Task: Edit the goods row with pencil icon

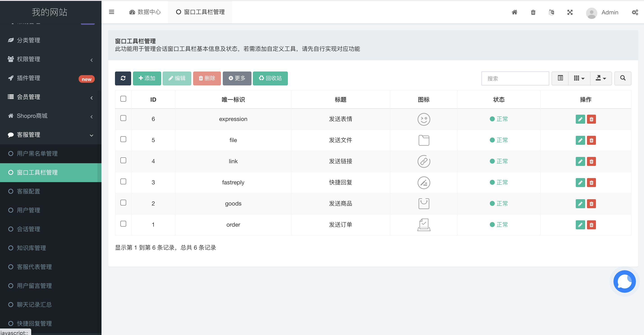Action: click(x=580, y=203)
